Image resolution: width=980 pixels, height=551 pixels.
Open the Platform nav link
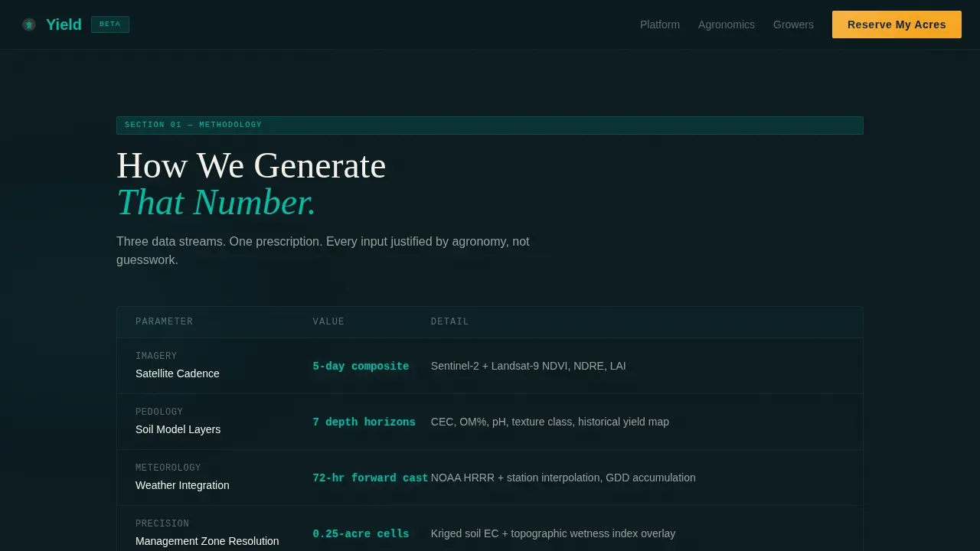(x=660, y=24)
